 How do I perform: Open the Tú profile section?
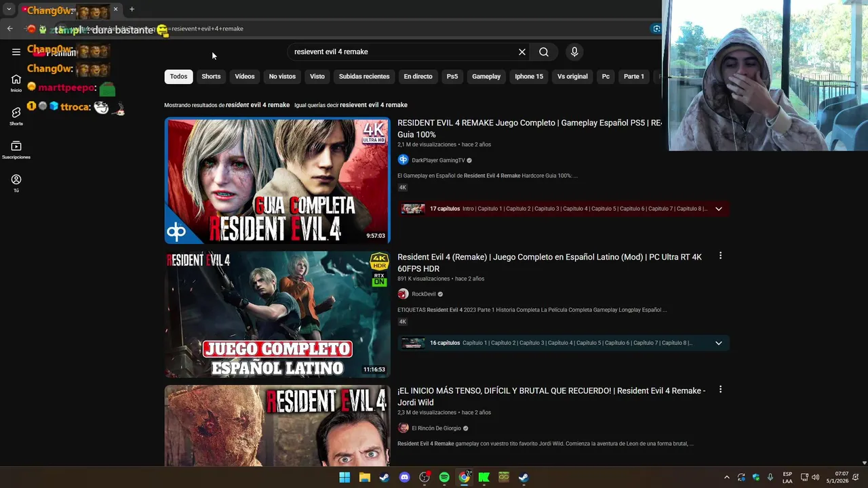[x=16, y=183]
